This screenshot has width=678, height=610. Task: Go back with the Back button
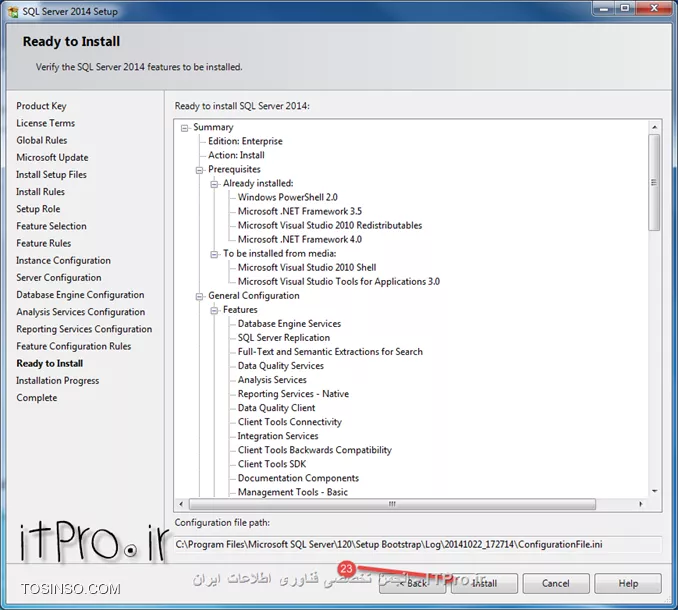coord(413,584)
